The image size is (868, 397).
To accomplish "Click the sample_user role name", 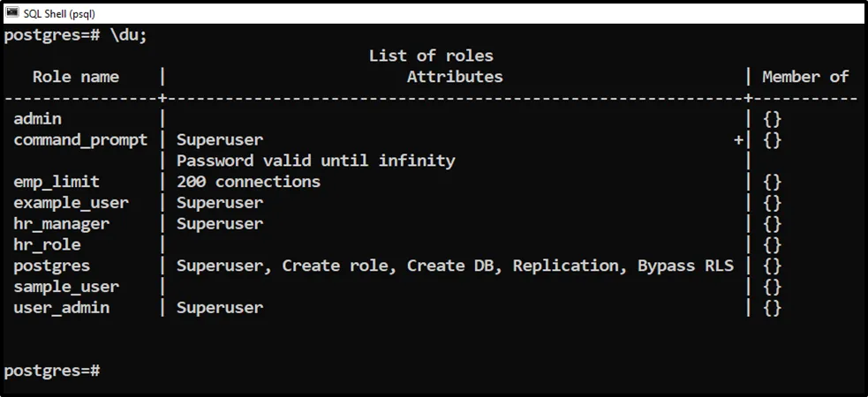I will (66, 287).
